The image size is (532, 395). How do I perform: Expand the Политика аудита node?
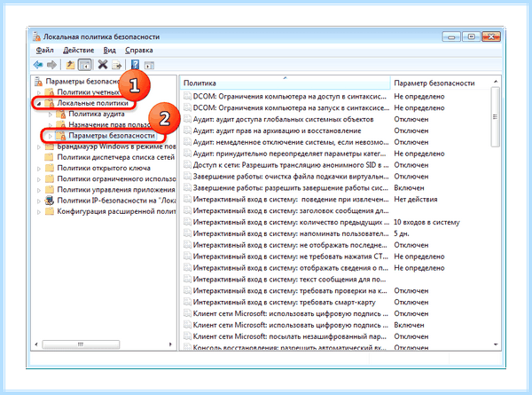pyautogui.click(x=51, y=115)
